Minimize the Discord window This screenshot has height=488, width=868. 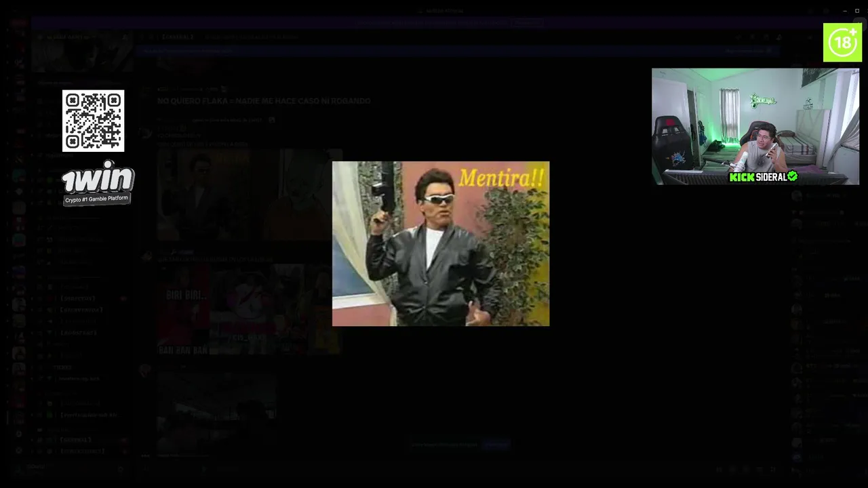pos(845,11)
